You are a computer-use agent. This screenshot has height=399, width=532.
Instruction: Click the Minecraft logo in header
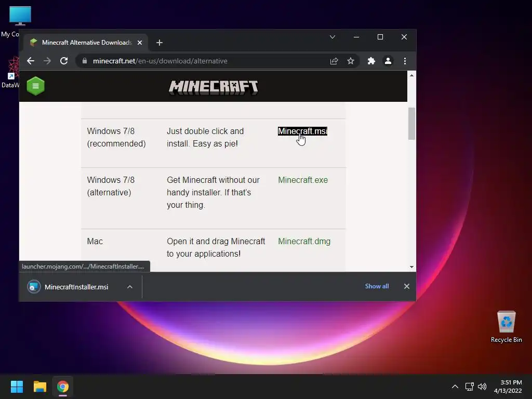[214, 87]
